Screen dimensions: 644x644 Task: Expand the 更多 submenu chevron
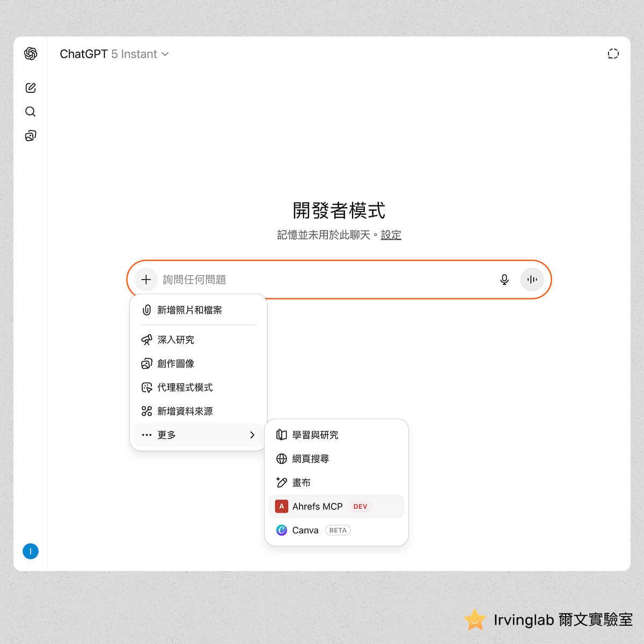pyautogui.click(x=252, y=435)
